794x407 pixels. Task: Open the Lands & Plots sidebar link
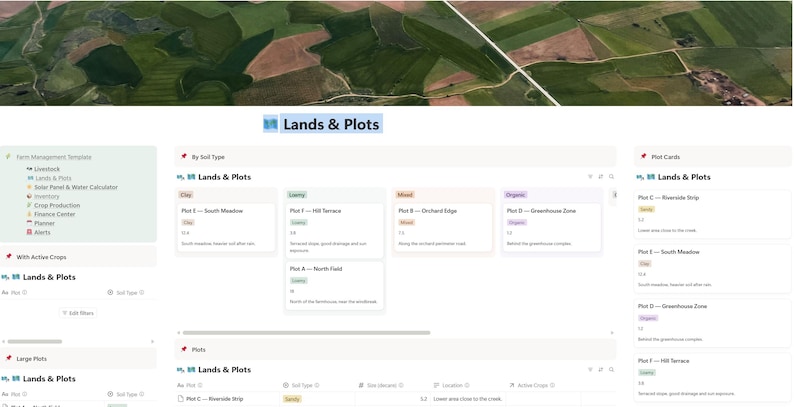pos(53,178)
